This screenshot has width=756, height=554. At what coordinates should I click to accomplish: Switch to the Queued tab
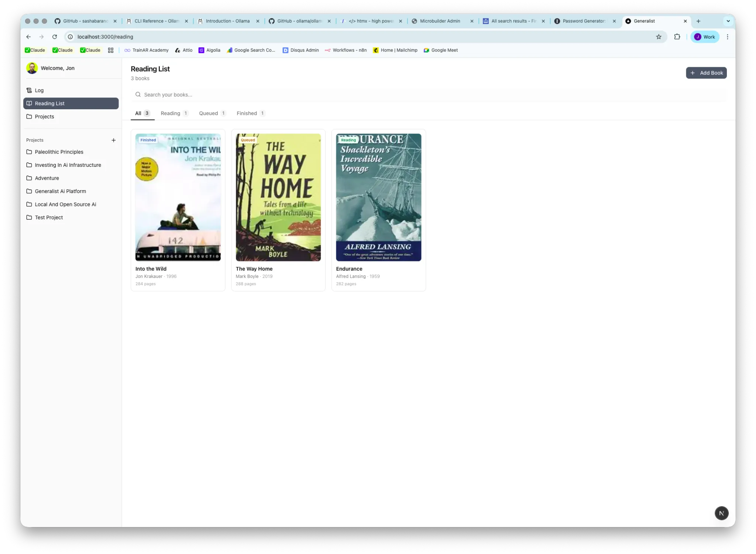coord(208,113)
